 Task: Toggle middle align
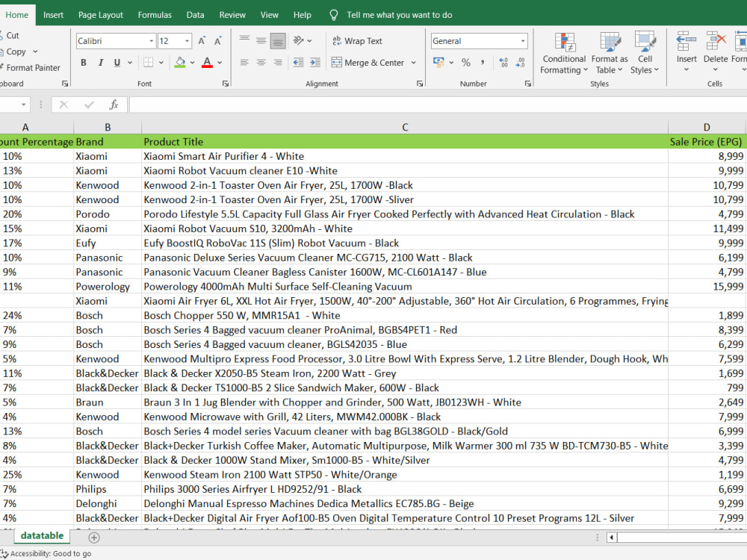pyautogui.click(x=261, y=41)
